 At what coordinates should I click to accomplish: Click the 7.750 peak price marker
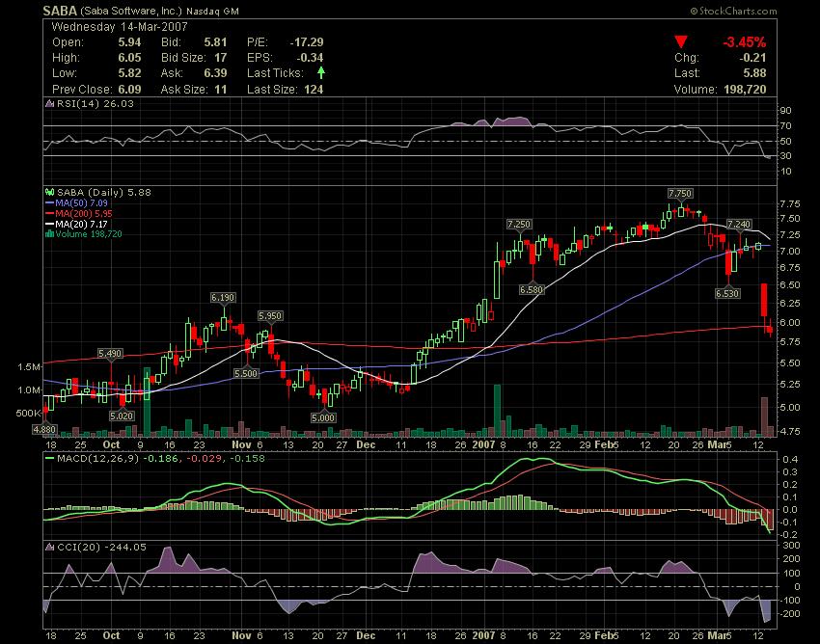point(680,194)
